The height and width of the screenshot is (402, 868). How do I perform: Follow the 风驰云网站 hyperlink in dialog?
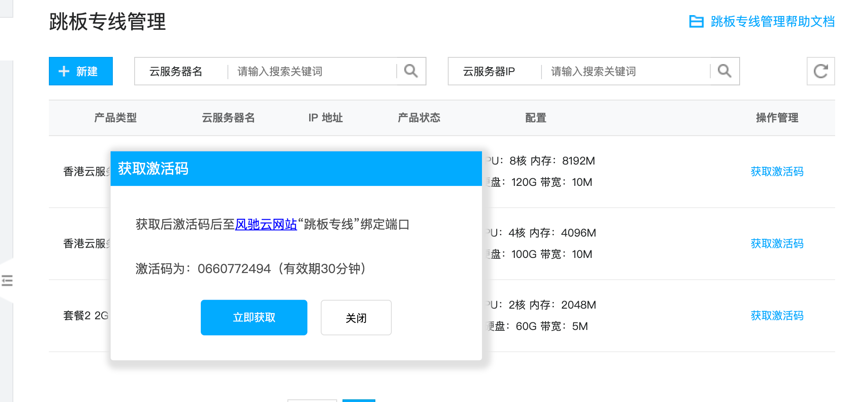266,224
